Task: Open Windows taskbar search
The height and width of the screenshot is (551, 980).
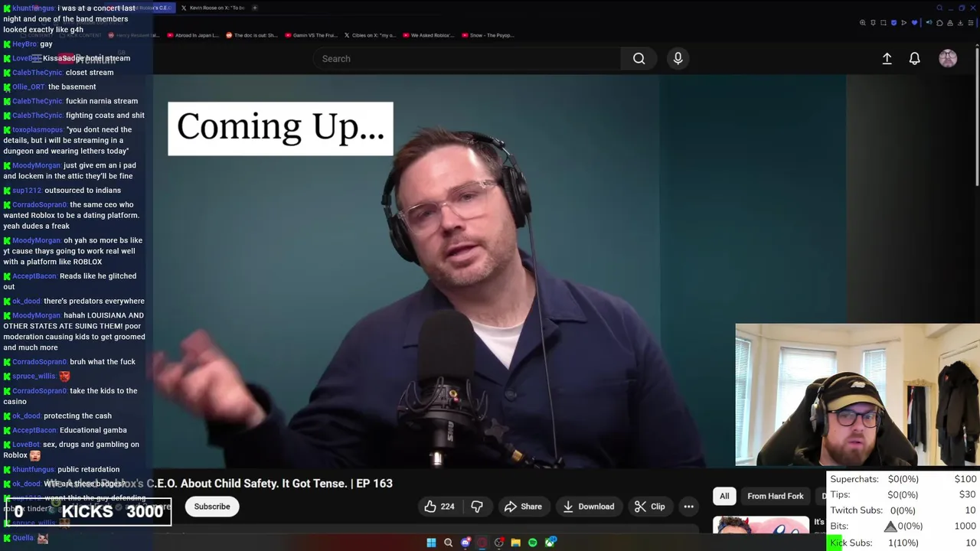Action: pyautogui.click(x=448, y=543)
